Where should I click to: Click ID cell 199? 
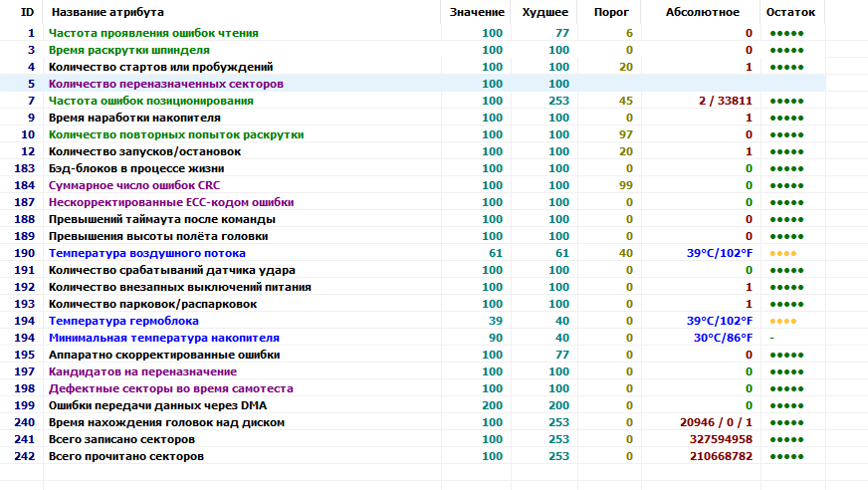[x=24, y=405]
